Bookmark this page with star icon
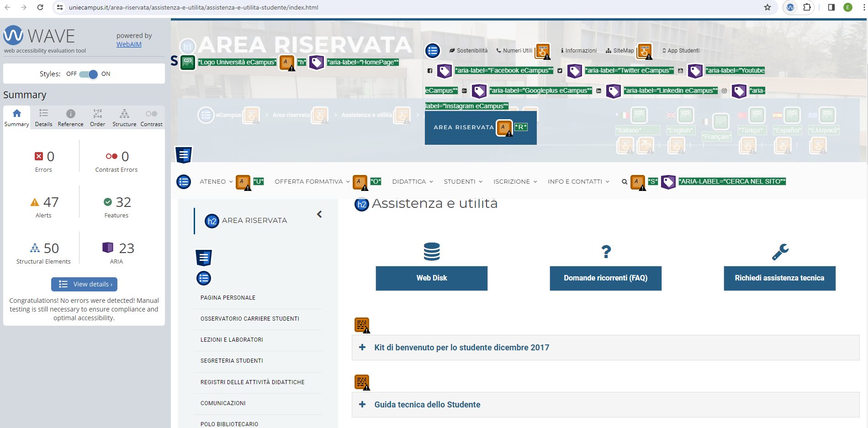This screenshot has width=868, height=428. [x=767, y=7]
